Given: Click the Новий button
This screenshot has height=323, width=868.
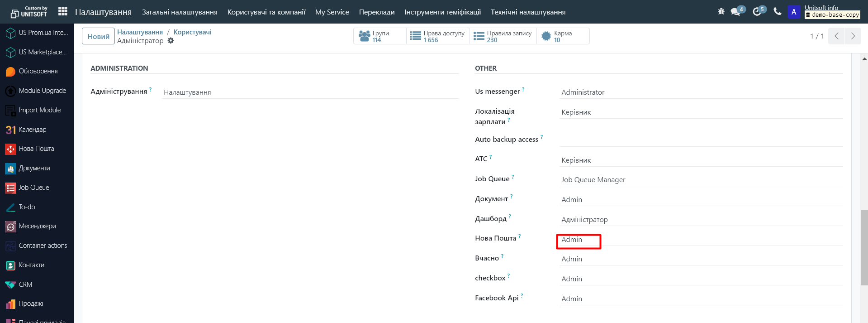Looking at the screenshot, I should [98, 36].
